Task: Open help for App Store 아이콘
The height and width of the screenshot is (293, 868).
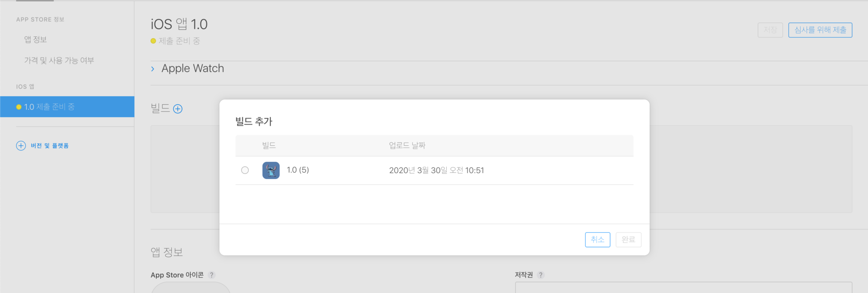Action: [212, 274]
